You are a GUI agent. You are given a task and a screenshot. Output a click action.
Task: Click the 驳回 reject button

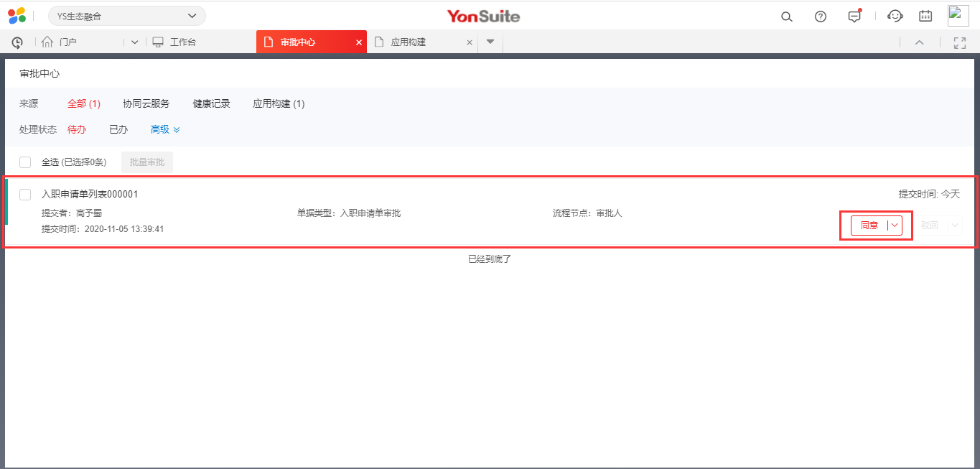click(x=930, y=225)
